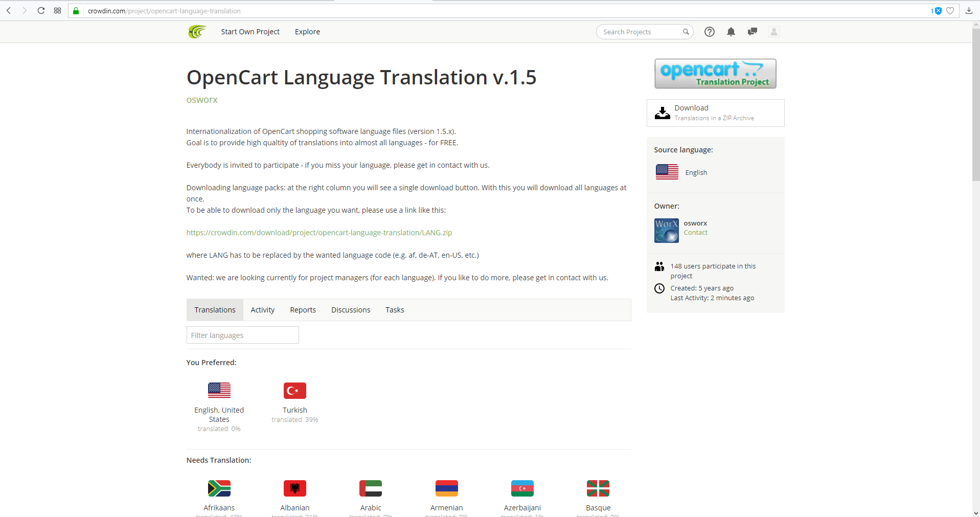The height and width of the screenshot is (517, 980).
Task: Click the Turkish flag icon
Action: click(295, 390)
